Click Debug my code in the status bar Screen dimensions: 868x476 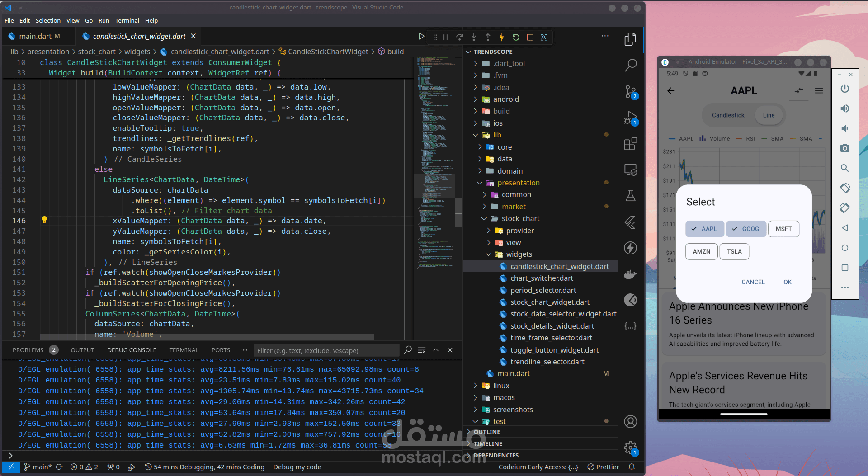pos(297,467)
